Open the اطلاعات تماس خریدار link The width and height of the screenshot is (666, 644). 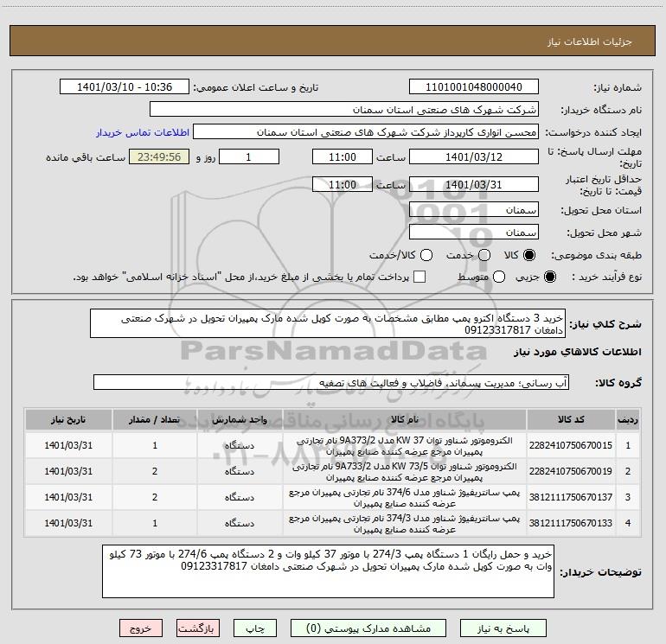pyautogui.click(x=143, y=132)
